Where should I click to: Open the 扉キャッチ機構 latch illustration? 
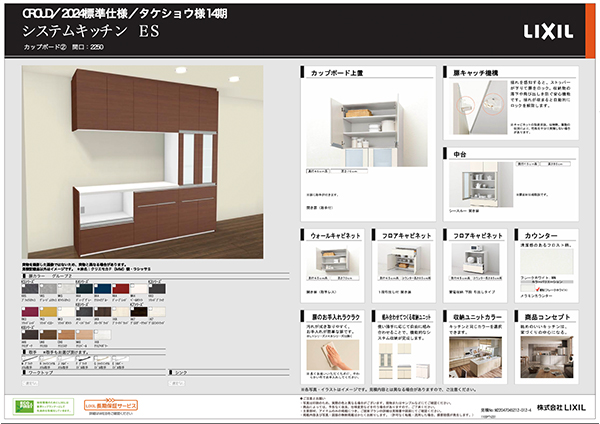coord(478,108)
